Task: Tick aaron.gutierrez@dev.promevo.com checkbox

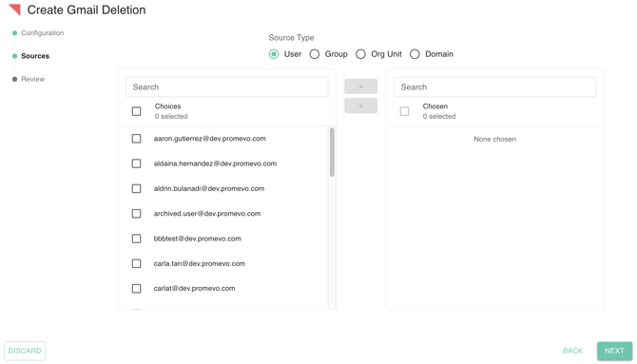Action: coord(137,139)
